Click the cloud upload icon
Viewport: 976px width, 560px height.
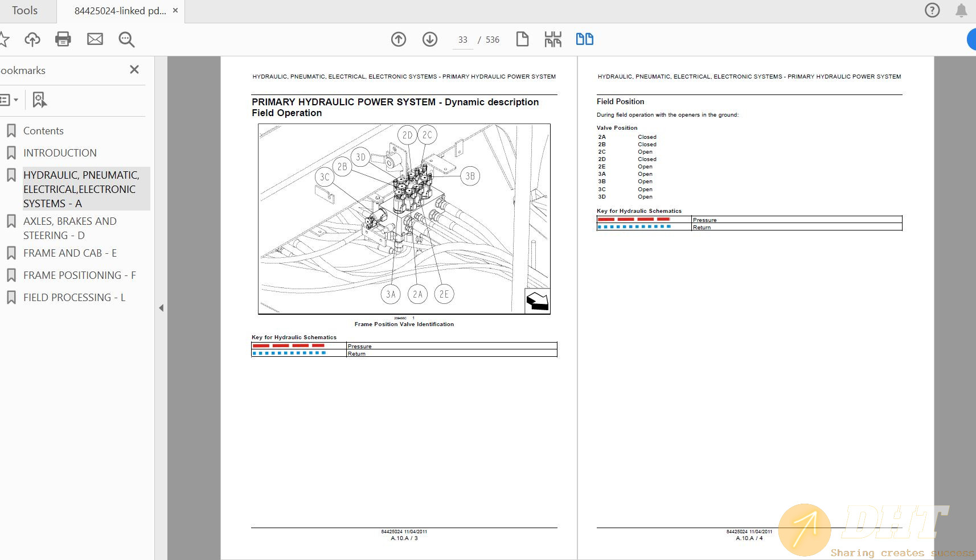tap(32, 39)
